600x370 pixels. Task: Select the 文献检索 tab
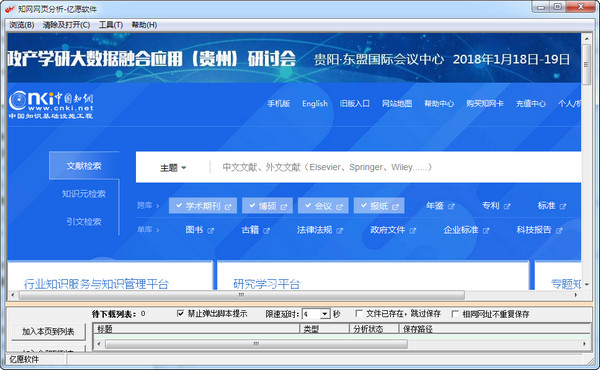point(84,166)
